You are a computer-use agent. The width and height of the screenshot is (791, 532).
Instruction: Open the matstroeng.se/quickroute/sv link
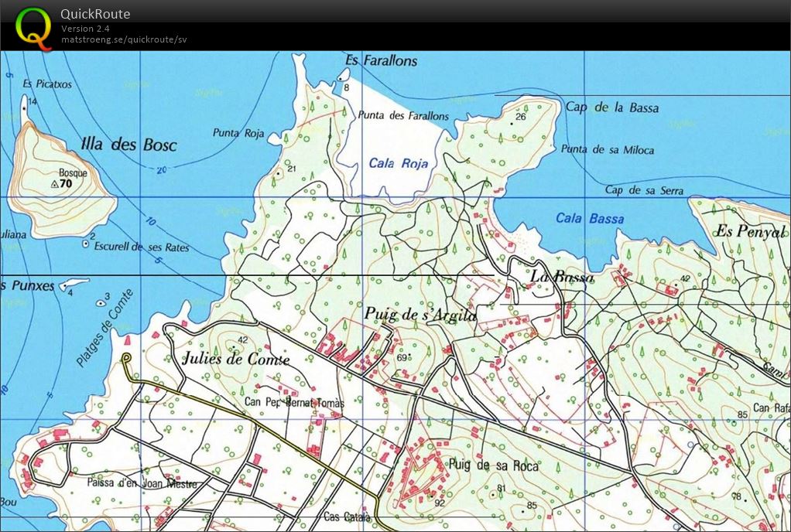(124, 39)
